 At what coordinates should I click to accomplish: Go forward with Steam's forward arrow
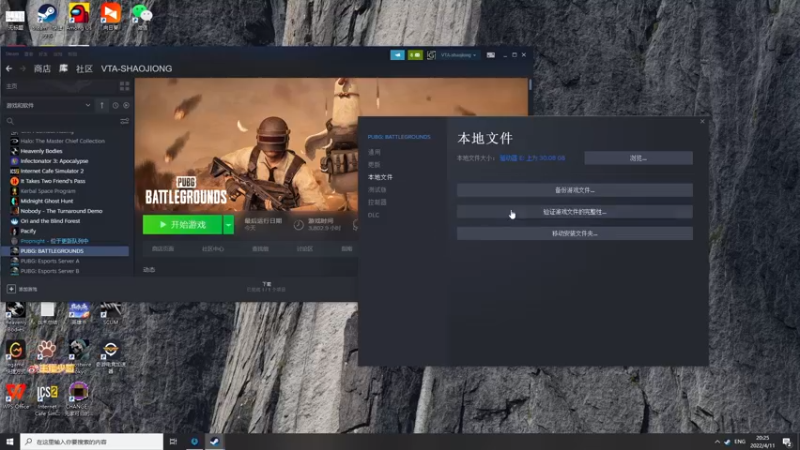click(x=22, y=68)
